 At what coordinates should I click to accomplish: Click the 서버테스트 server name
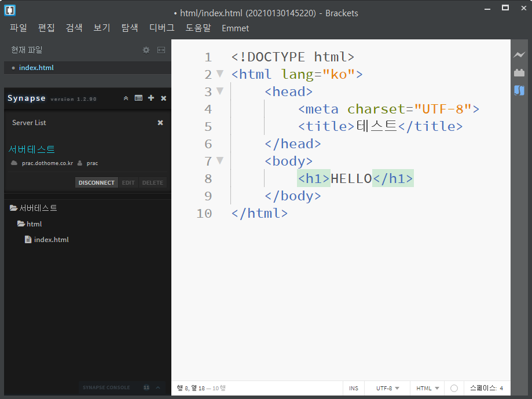point(32,149)
